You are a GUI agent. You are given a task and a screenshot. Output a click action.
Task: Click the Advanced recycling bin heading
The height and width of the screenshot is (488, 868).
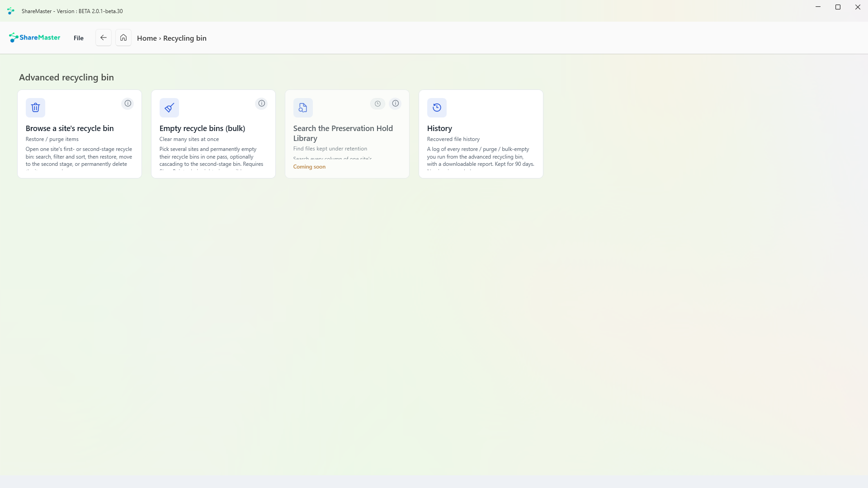(66, 77)
